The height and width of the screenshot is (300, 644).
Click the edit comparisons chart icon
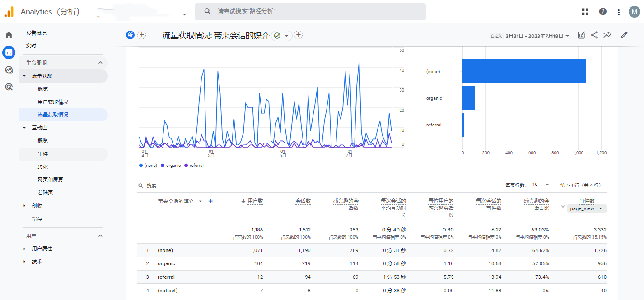click(581, 35)
